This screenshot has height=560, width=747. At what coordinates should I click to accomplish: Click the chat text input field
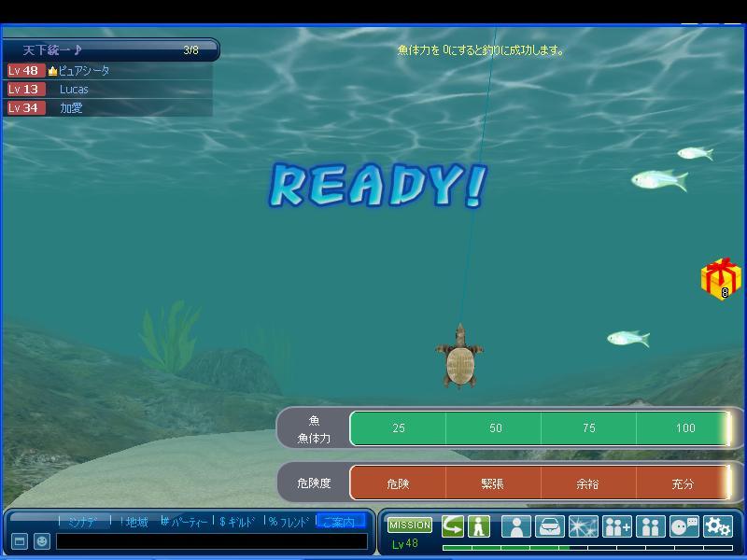coord(211,541)
